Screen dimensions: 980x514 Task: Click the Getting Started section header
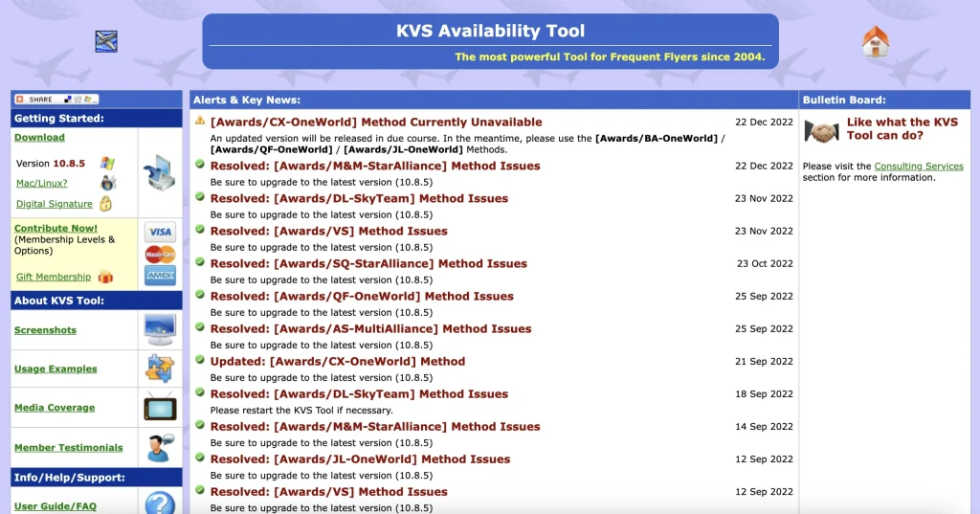click(97, 118)
